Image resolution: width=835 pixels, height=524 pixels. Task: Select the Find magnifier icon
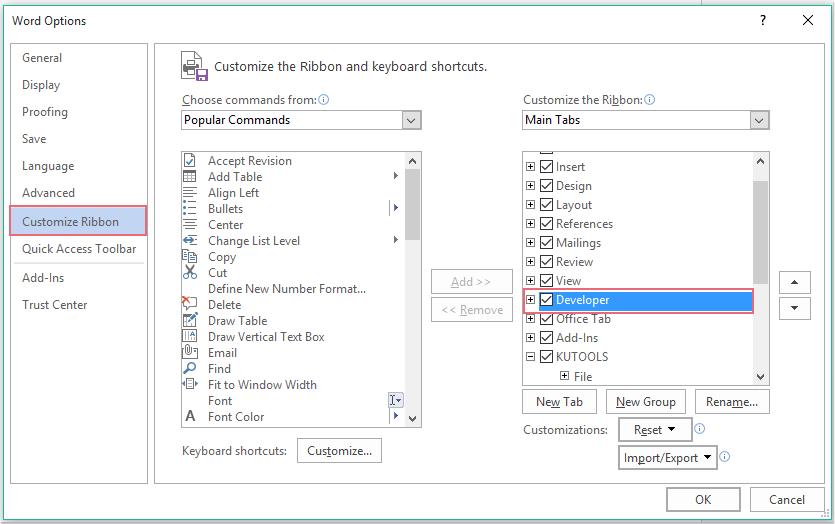pyautogui.click(x=190, y=369)
